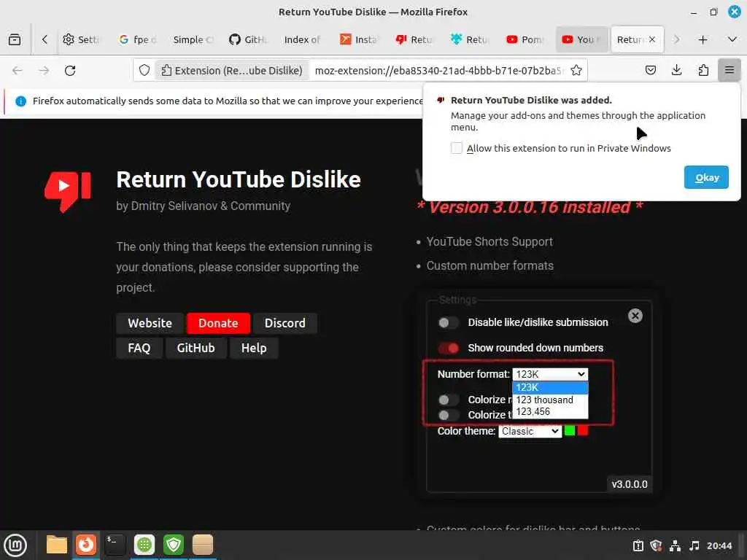747x560 pixels.
Task: Close the active Return tab
Action: (652, 39)
